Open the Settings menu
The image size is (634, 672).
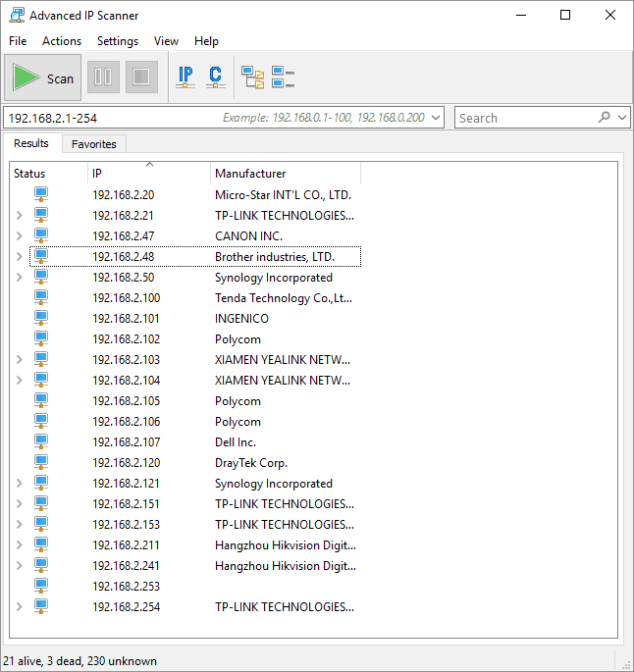point(118,41)
